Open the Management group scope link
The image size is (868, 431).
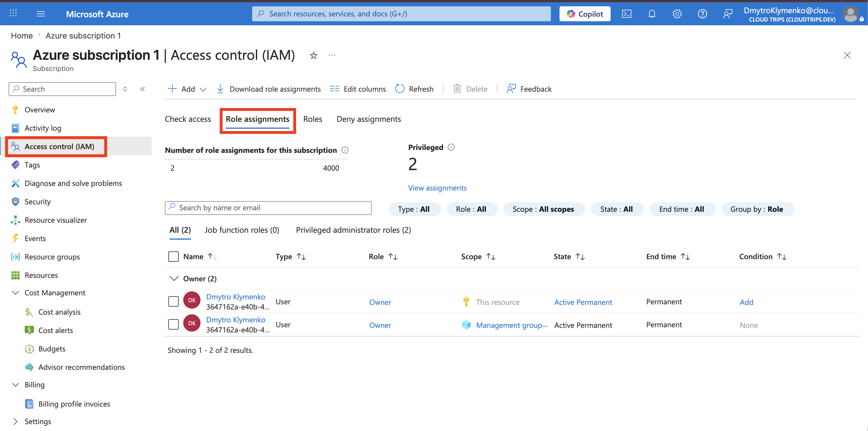[512, 325]
